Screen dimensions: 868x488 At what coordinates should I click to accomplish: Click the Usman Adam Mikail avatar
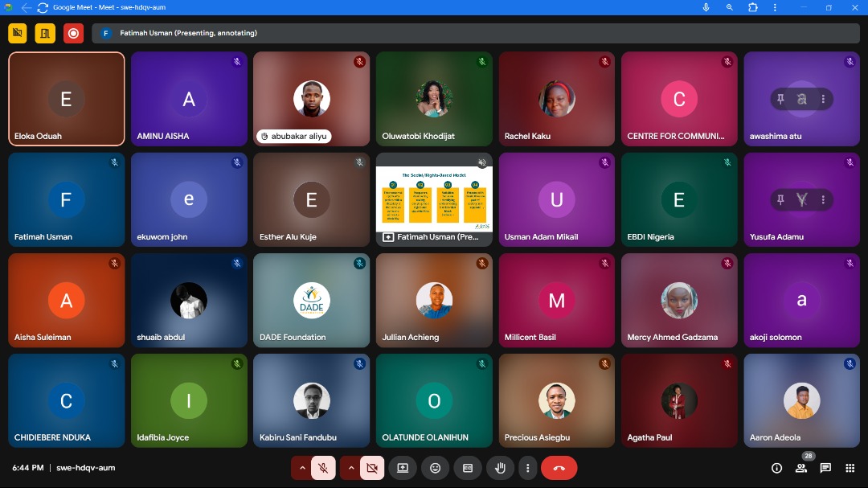(557, 199)
